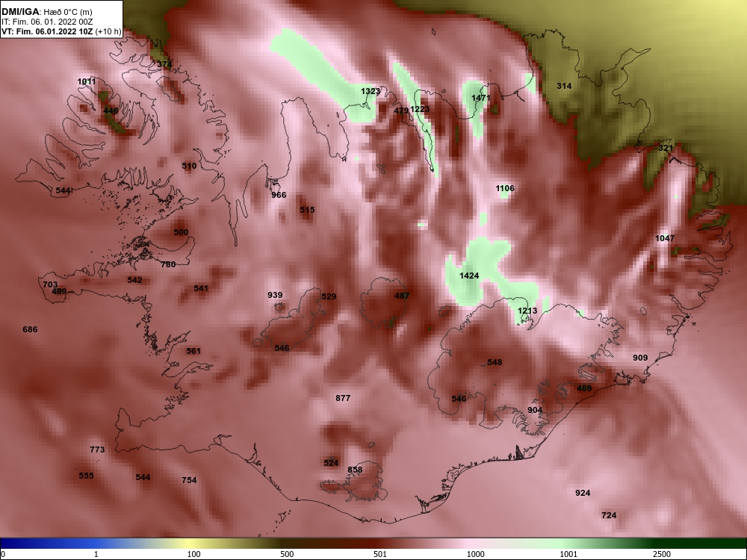747x560 pixels.
Task: Select the 1323 map value
Action: tap(371, 91)
